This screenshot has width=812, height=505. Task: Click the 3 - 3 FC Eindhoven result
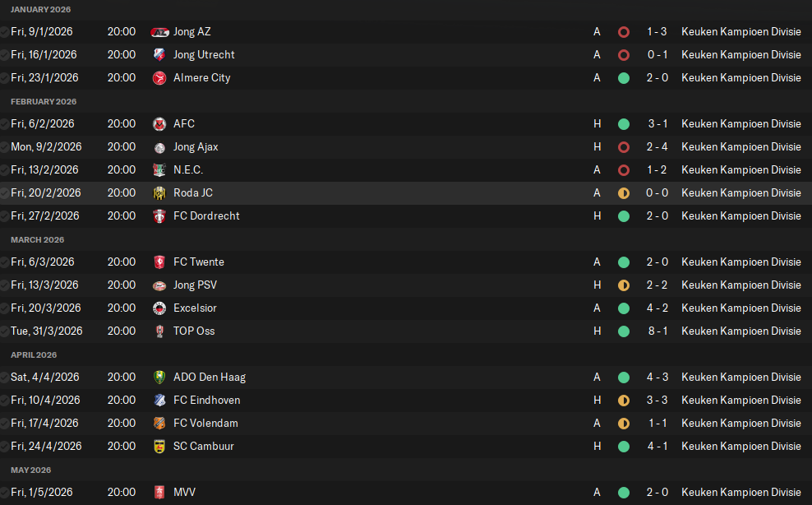click(657, 401)
